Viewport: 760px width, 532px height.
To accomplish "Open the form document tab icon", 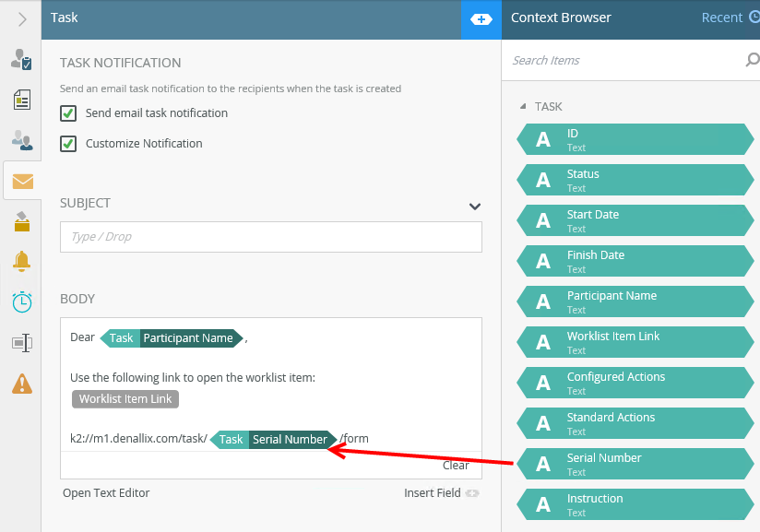I will pos(22,100).
